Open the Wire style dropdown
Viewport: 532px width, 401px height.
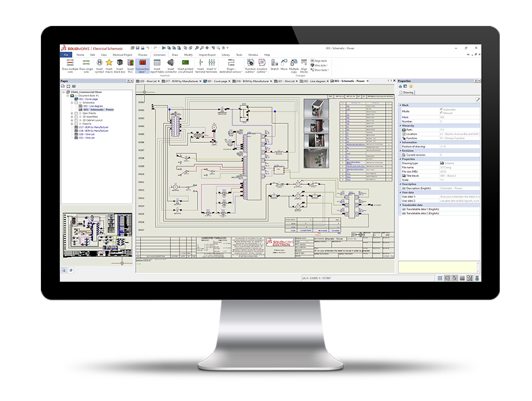pos(320,66)
